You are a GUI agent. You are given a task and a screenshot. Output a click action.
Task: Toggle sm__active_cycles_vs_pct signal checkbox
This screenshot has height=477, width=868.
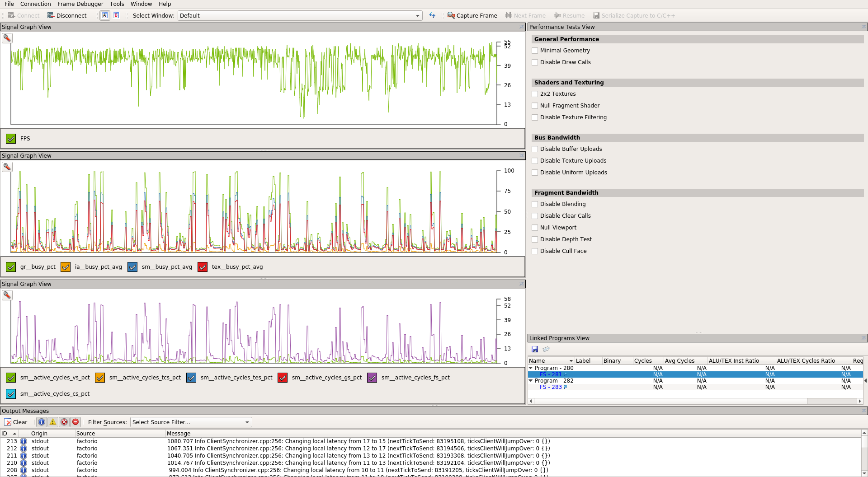(x=11, y=378)
